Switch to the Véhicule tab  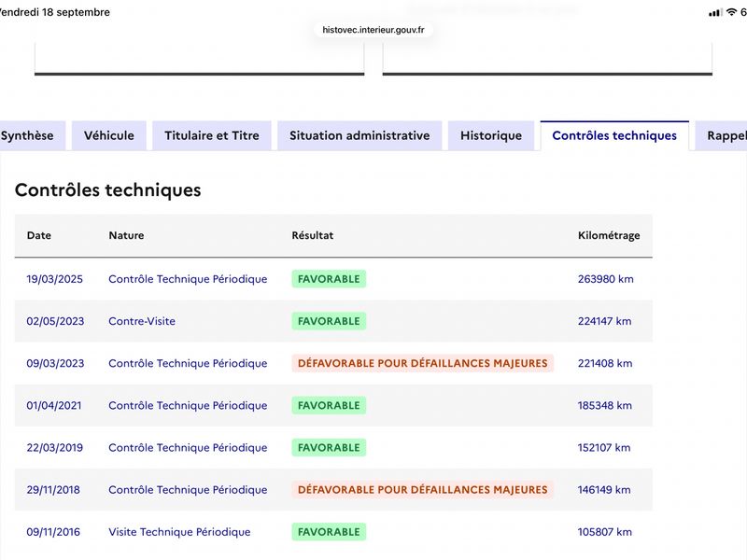pyautogui.click(x=109, y=135)
